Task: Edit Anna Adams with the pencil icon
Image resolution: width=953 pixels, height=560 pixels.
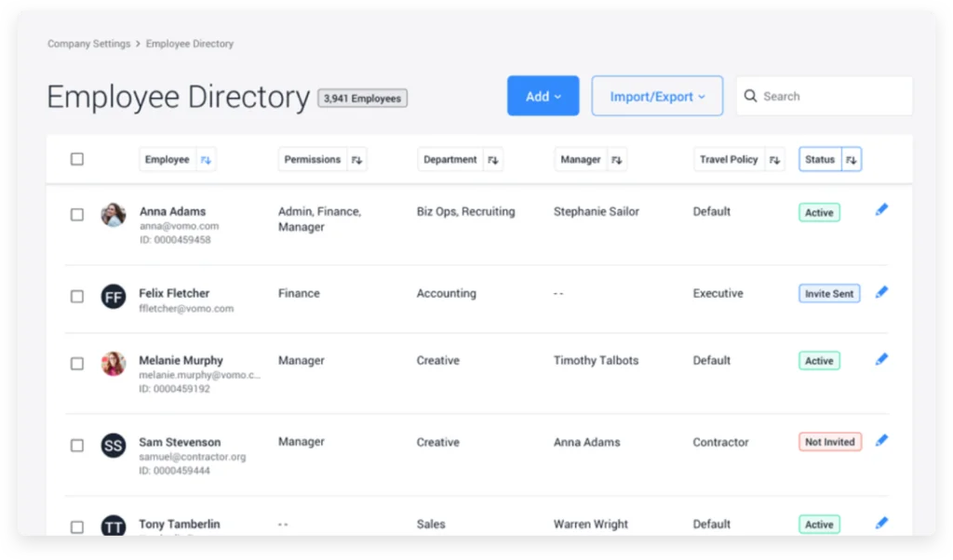Action: coord(881,210)
